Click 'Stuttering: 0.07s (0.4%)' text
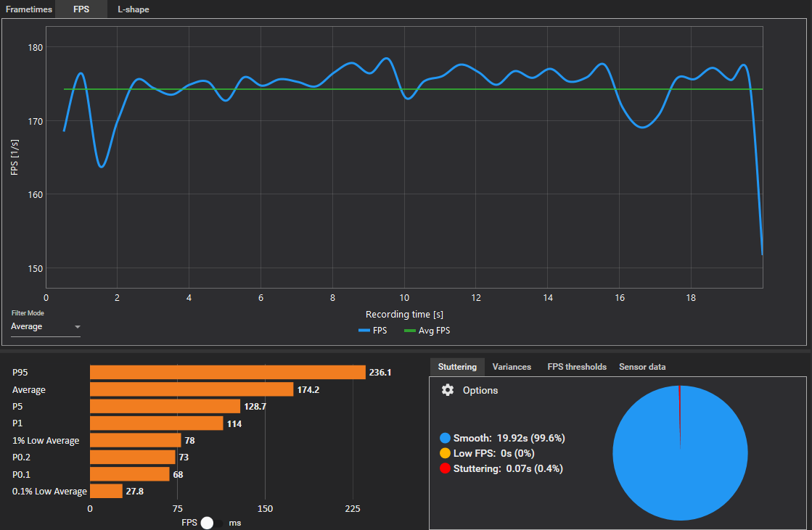 (x=508, y=468)
